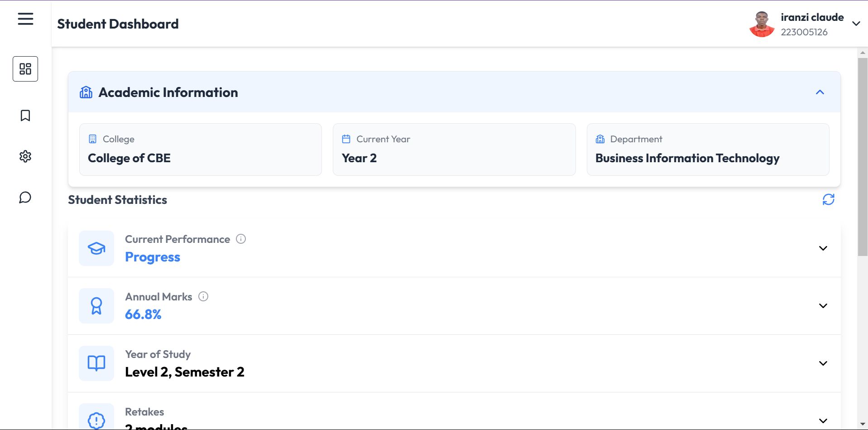This screenshot has width=868, height=430.
Task: Click the vertical scrollbar thumb
Action: tap(862, 156)
